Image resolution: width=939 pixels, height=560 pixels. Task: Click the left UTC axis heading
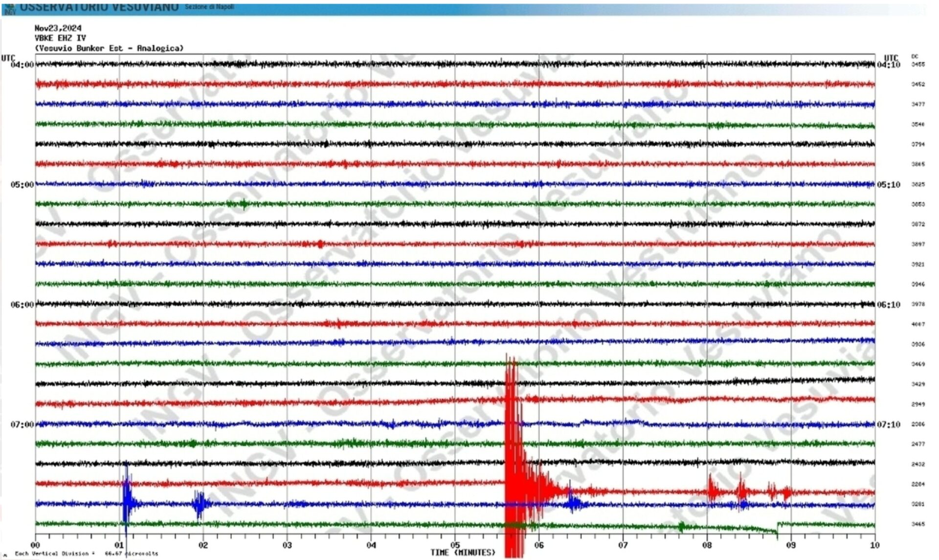[8, 58]
